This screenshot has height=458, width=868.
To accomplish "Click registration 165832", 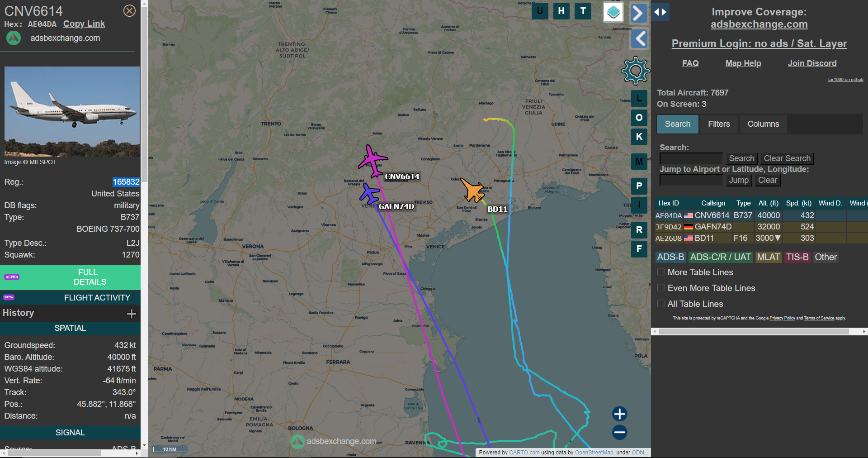I will click(x=126, y=182).
